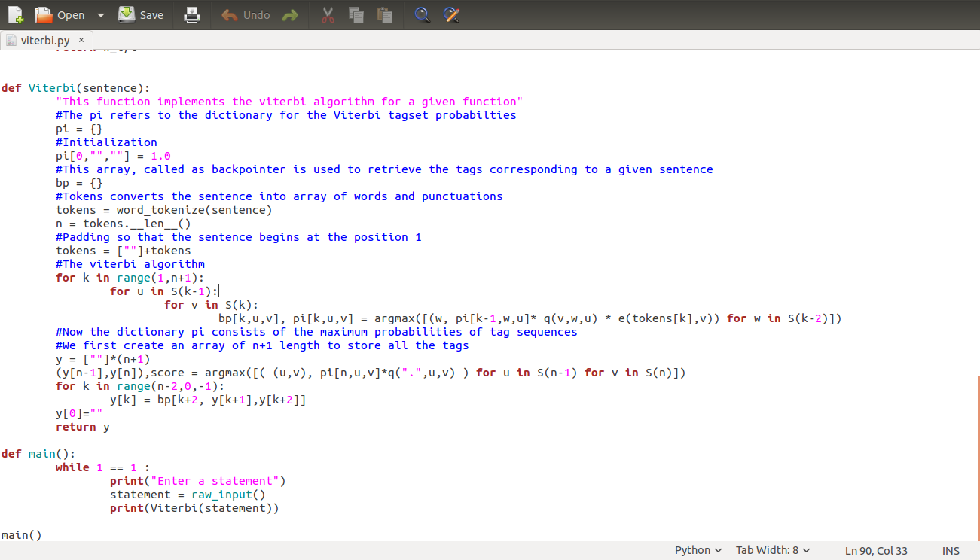The height and width of the screenshot is (560, 980).
Task: Click the '#The viterbi algorithm' comment
Action: [130, 264]
